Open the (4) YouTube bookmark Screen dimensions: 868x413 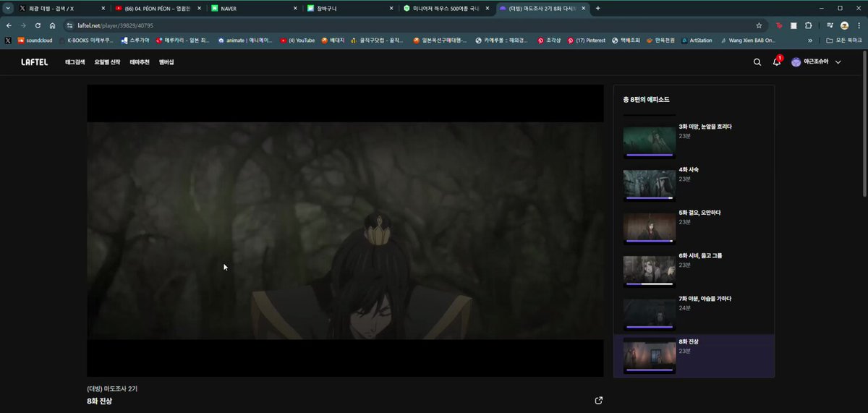[x=297, y=41]
